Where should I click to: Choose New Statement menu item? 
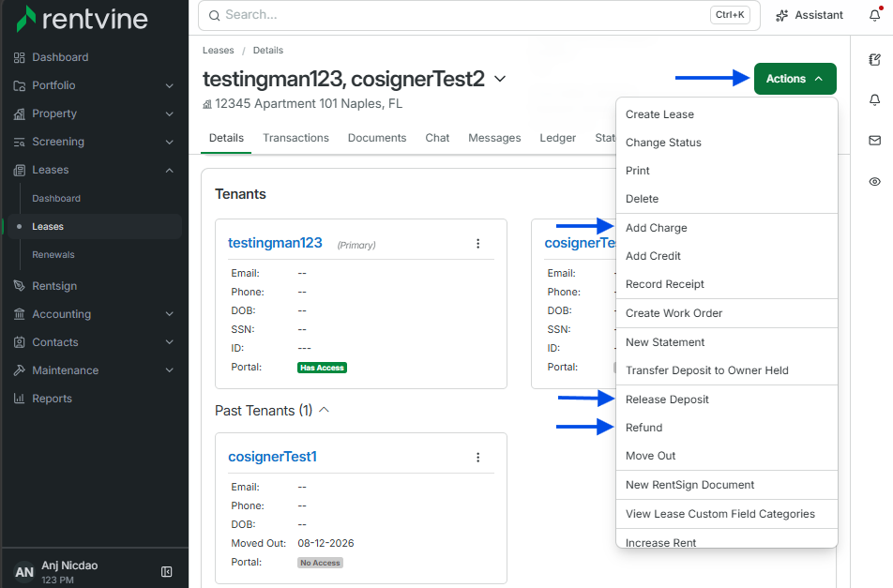pos(727,342)
